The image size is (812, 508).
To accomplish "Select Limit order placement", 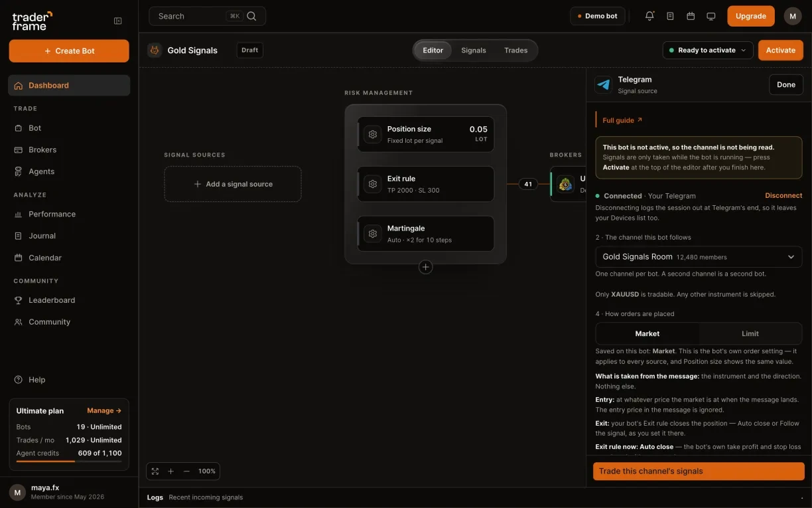I will [x=750, y=333].
